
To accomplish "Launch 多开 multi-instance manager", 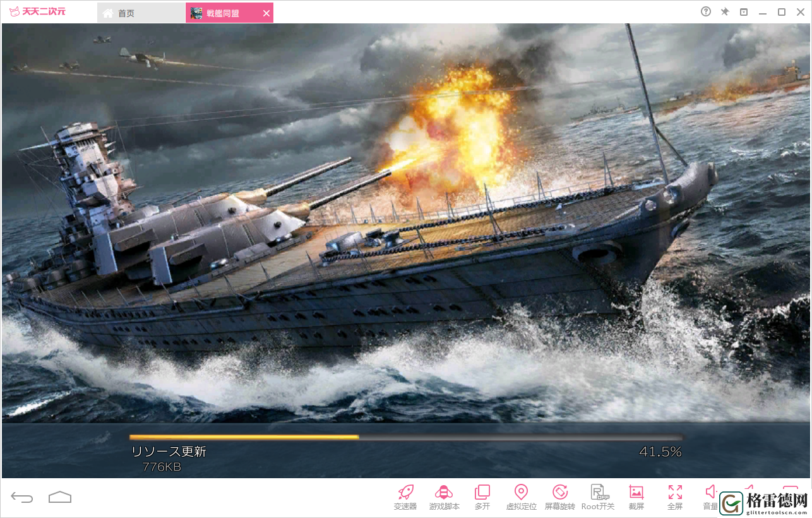I will [x=482, y=497].
